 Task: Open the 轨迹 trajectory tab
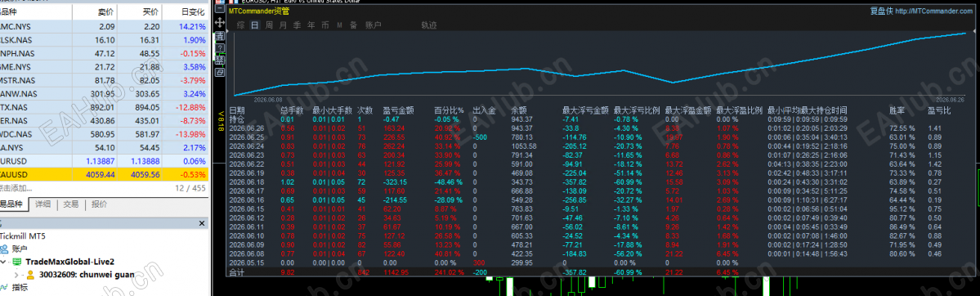[429, 25]
